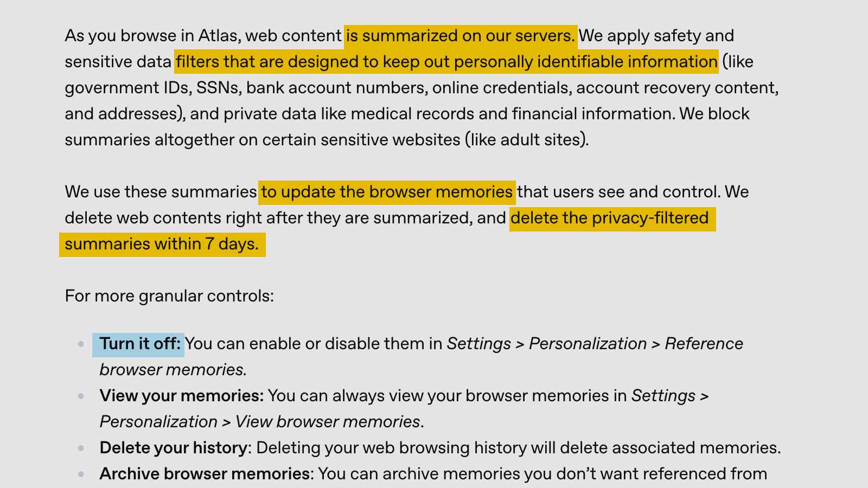Click the highlighted "summaries within 7 days." text
Screen dimensions: 868x488
click(x=162, y=244)
